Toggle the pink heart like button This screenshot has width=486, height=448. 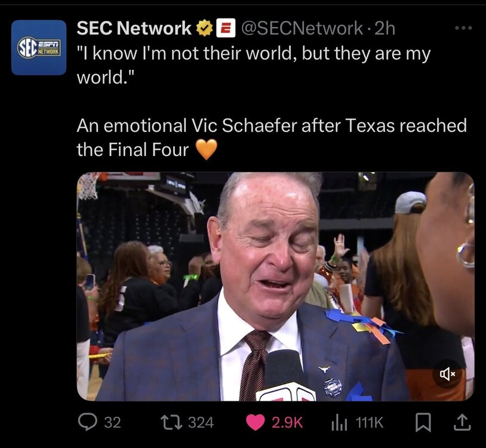[256, 422]
